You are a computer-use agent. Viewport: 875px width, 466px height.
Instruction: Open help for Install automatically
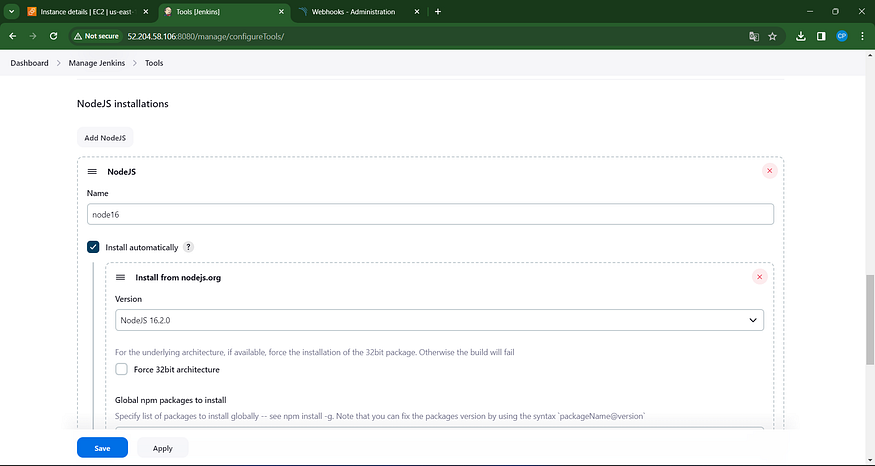click(x=189, y=247)
